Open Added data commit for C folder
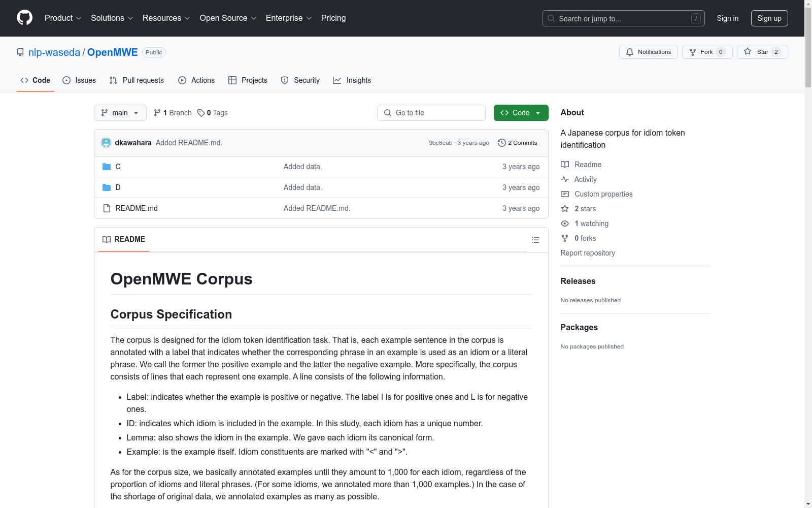This screenshot has width=812, height=508. pos(302,167)
